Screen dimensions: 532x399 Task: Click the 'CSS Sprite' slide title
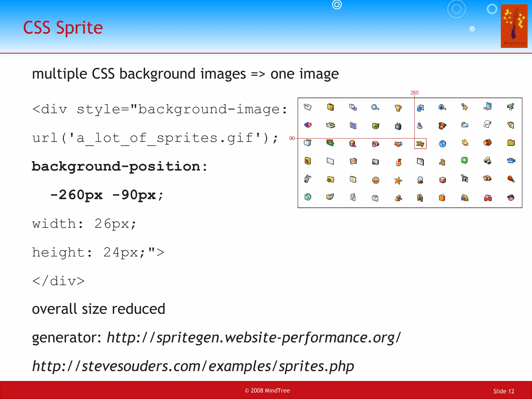(x=63, y=28)
